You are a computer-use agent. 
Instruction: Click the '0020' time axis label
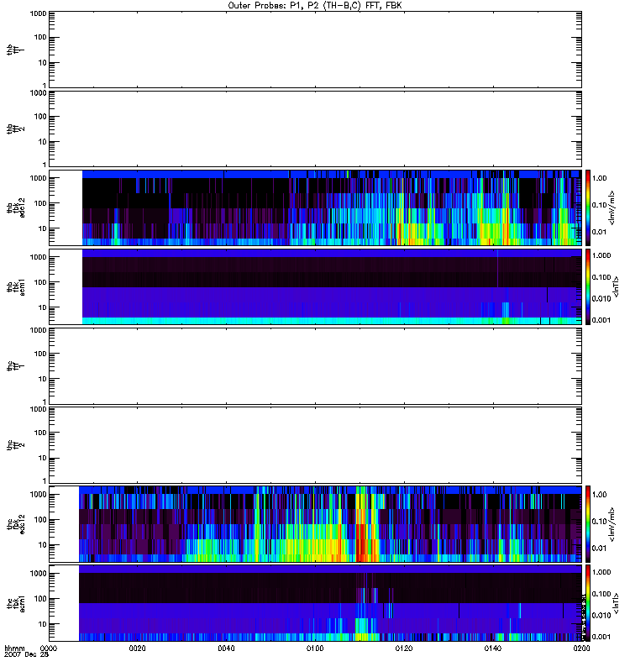[137, 648]
